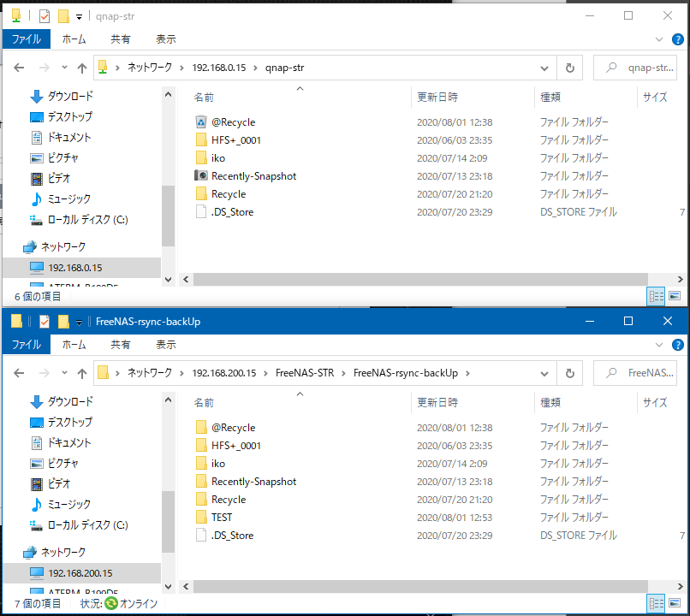The height and width of the screenshot is (616, 690).
Task: Click ネットワーク breadcrumb in qnap-str address bar
Action: (150, 68)
